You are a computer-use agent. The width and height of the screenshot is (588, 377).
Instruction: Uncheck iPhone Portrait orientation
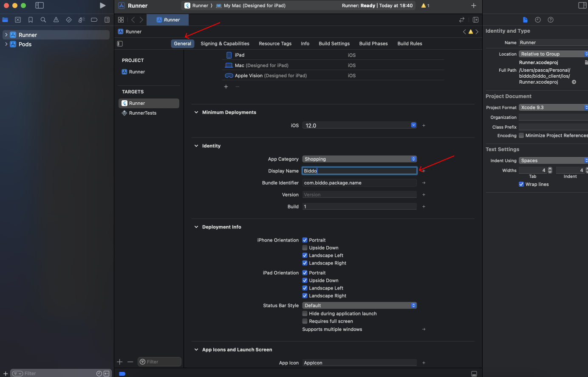coord(305,240)
